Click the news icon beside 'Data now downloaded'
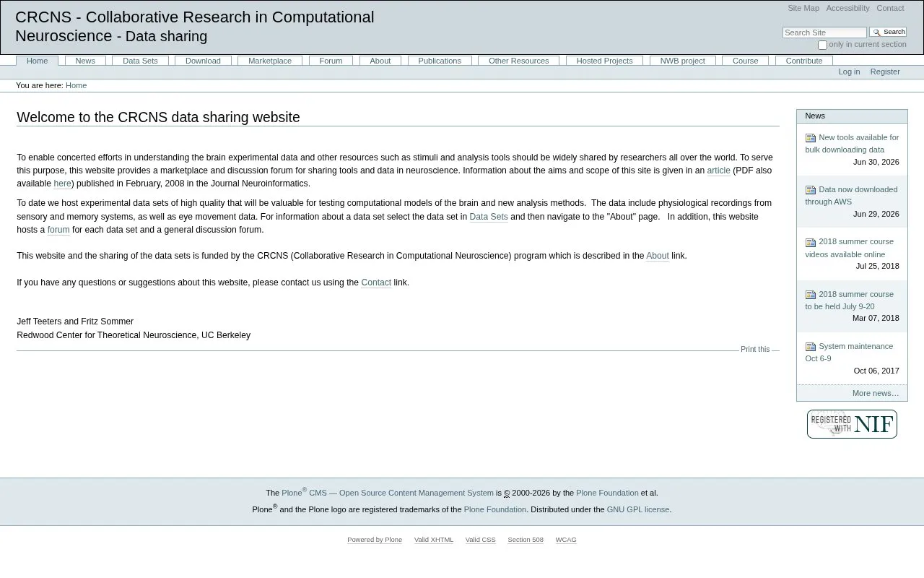This screenshot has height=578, width=924. 810,190
